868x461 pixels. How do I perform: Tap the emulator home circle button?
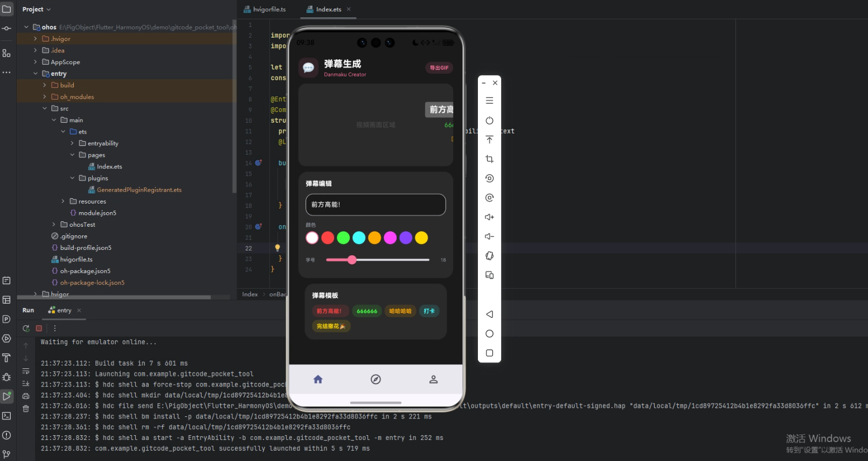[489, 334]
